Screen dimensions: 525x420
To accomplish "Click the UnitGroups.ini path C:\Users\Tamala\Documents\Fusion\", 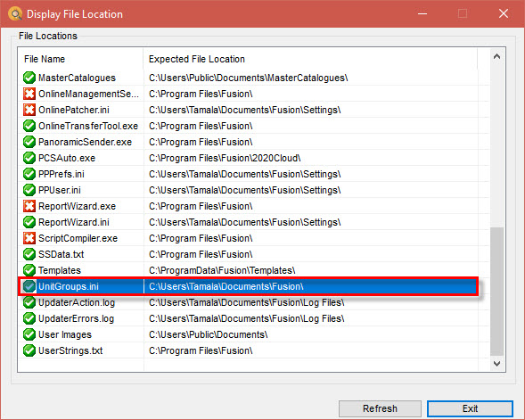I will coord(226,286).
